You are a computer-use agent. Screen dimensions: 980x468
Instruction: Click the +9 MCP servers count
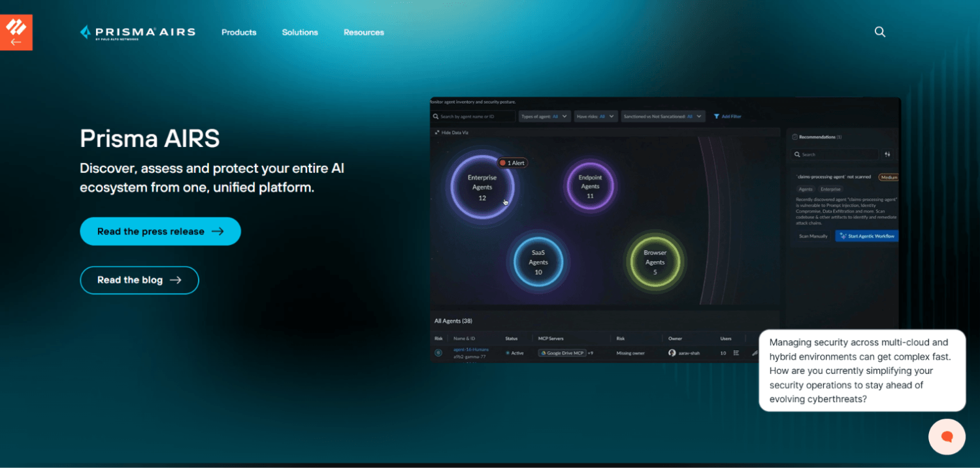(590, 353)
